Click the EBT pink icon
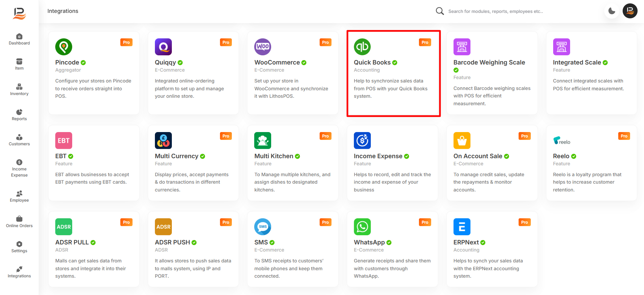 point(64,141)
